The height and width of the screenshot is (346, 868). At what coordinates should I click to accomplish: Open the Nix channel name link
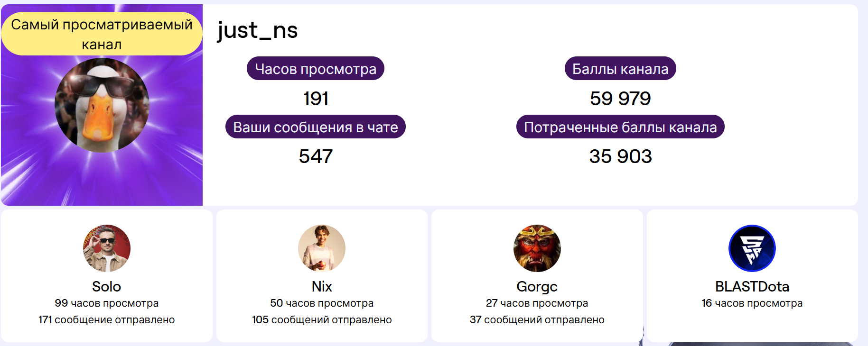coord(322,287)
